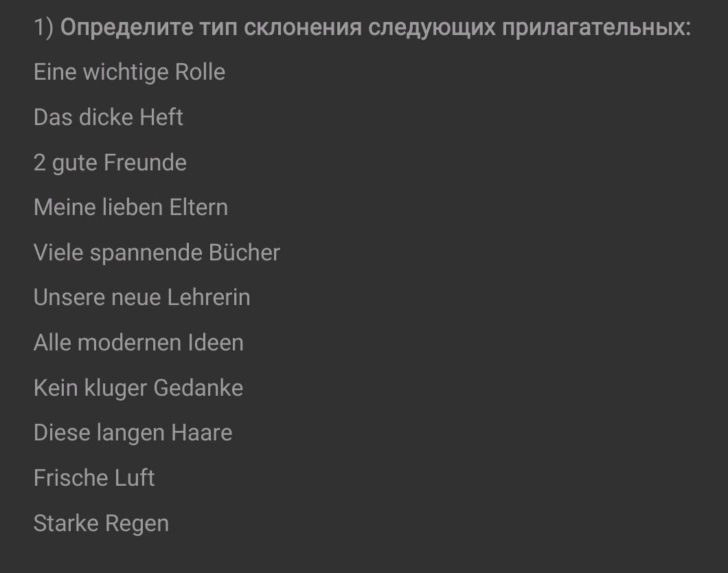This screenshot has width=728, height=573.
Task: Select the phrase "Kein kluger Gedanke"
Action: point(138,388)
